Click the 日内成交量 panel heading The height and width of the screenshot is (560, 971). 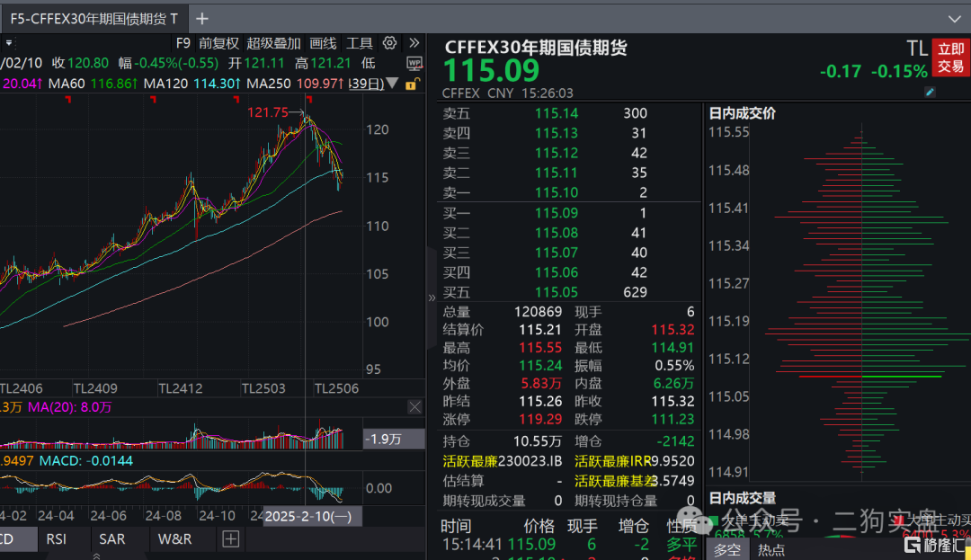[x=742, y=498]
